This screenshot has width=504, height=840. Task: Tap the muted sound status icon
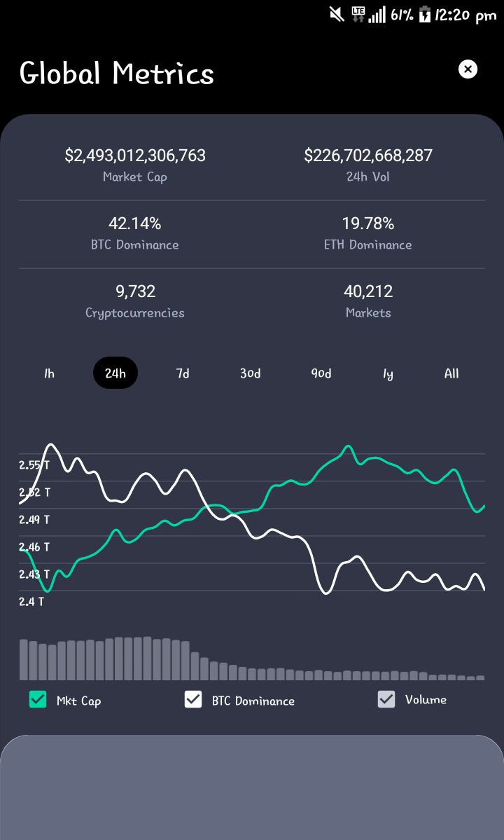click(x=337, y=14)
